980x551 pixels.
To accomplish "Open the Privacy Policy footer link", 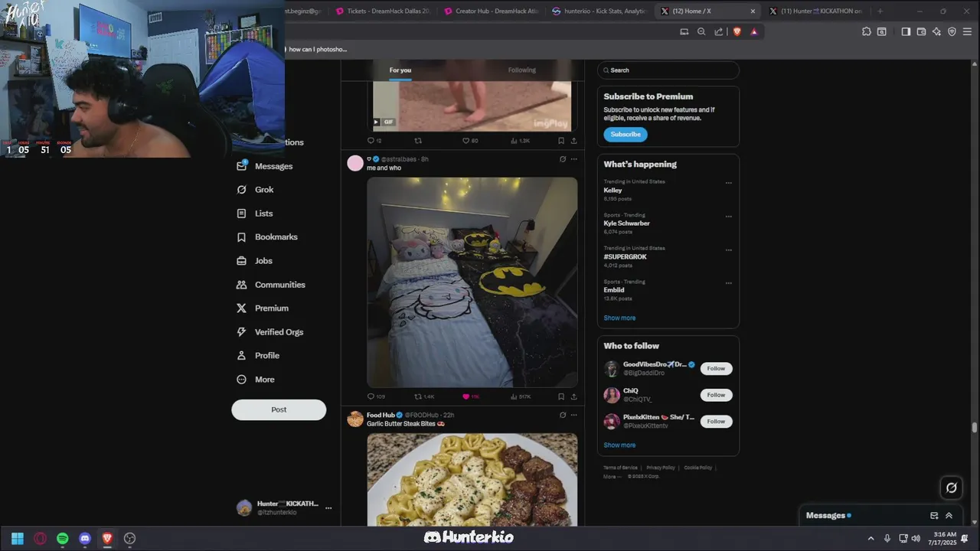I will click(661, 468).
